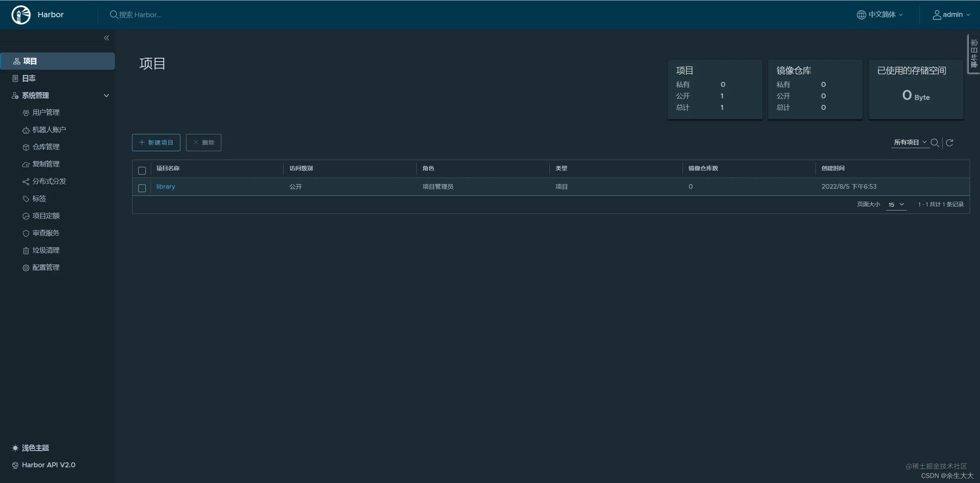The height and width of the screenshot is (483, 980).
Task: Open the 项目 menu item
Action: pyautogui.click(x=57, y=61)
